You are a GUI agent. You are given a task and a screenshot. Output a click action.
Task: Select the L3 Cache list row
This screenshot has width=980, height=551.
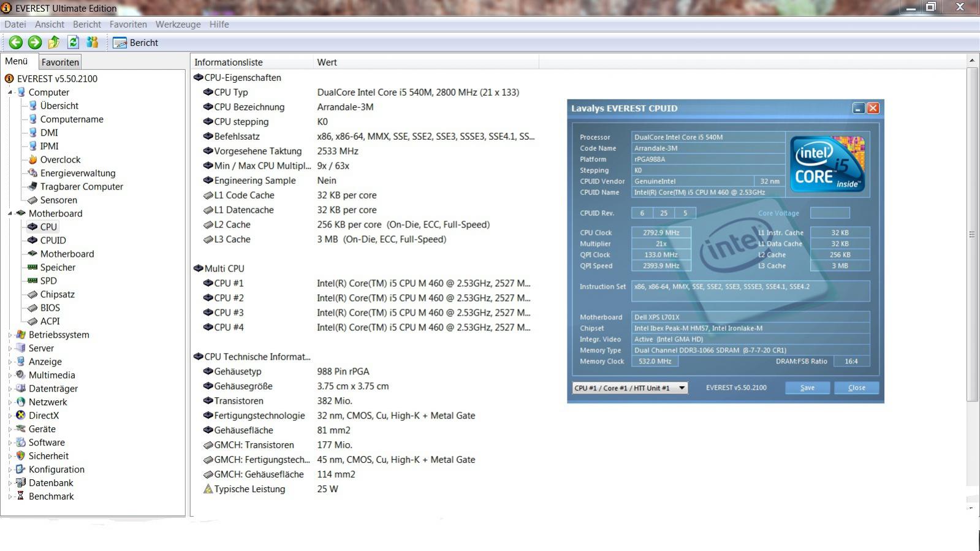(365, 240)
